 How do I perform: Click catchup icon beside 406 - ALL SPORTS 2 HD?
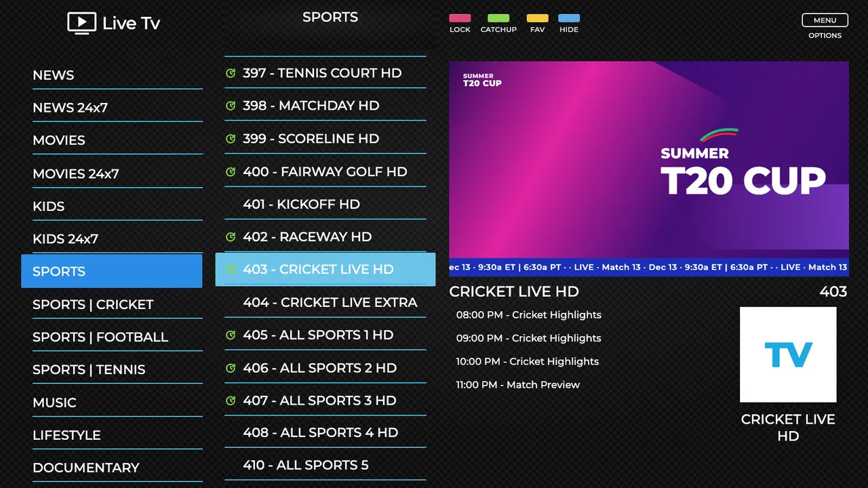click(231, 367)
